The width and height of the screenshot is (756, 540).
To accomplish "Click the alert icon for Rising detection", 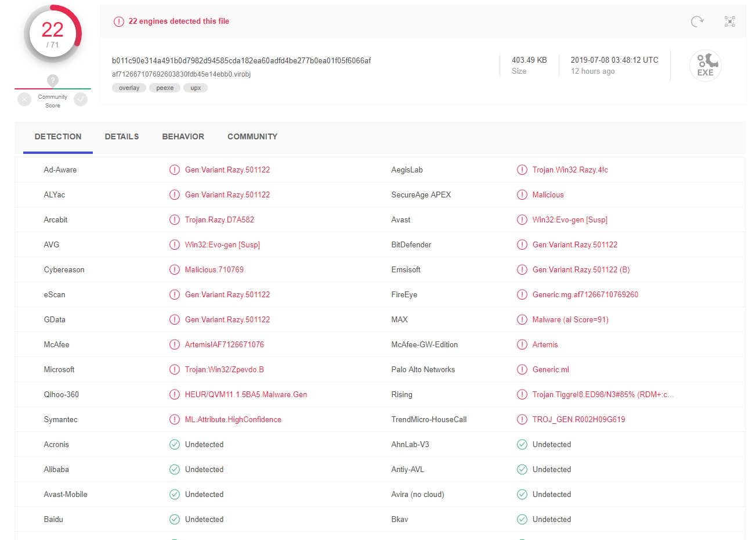I will (522, 394).
